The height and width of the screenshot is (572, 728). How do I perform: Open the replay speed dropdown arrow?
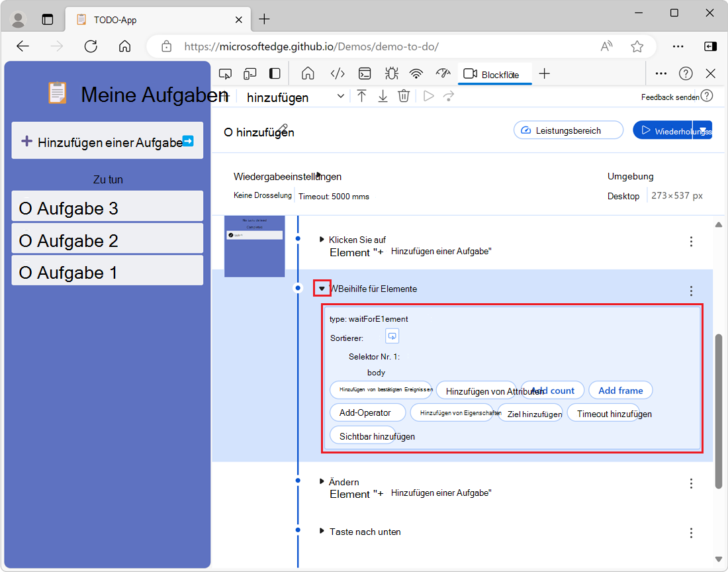[703, 130]
